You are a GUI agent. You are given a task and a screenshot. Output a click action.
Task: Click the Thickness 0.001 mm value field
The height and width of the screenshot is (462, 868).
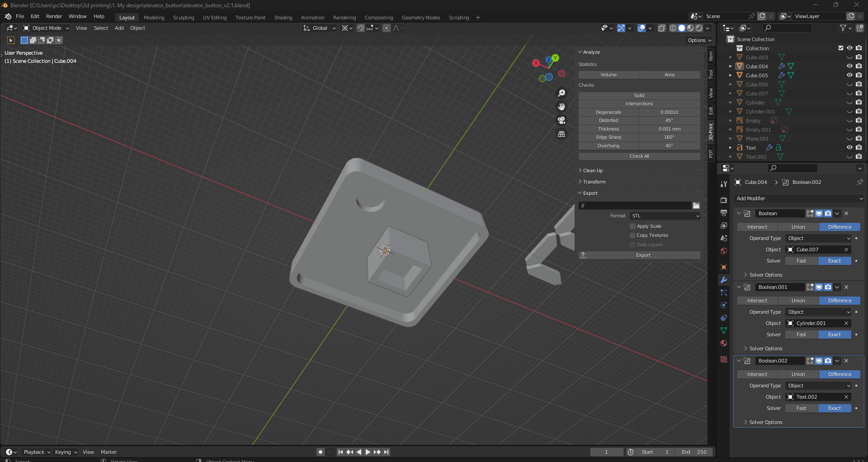tap(670, 129)
